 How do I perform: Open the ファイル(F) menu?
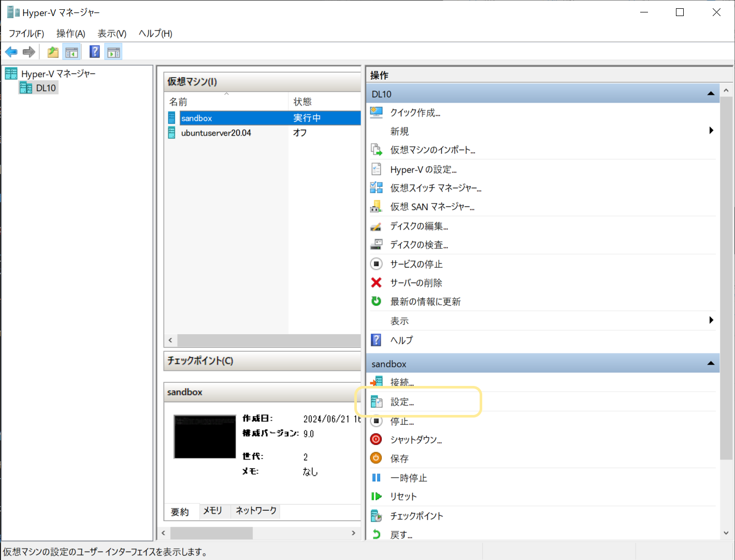26,34
